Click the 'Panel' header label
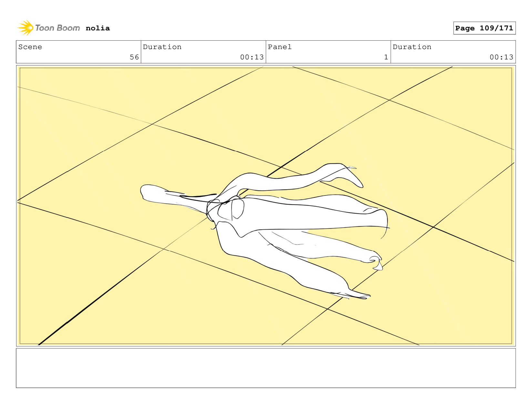The width and height of the screenshot is (532, 412). [x=280, y=47]
